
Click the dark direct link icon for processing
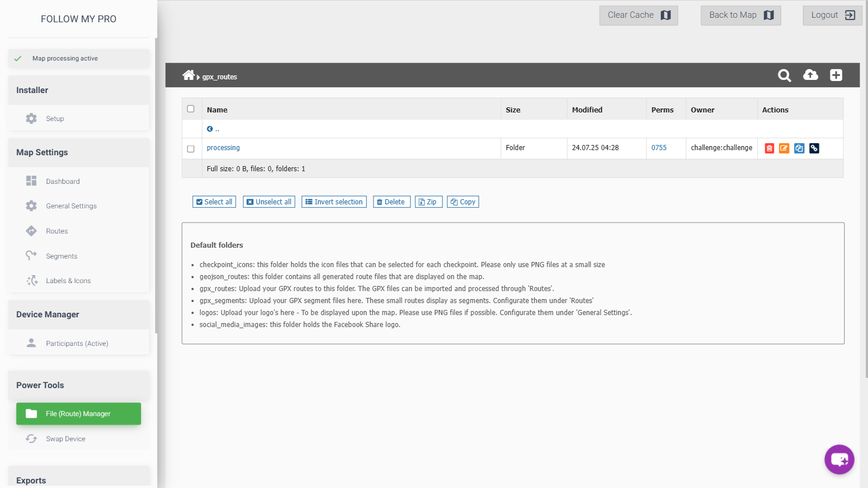click(814, 148)
